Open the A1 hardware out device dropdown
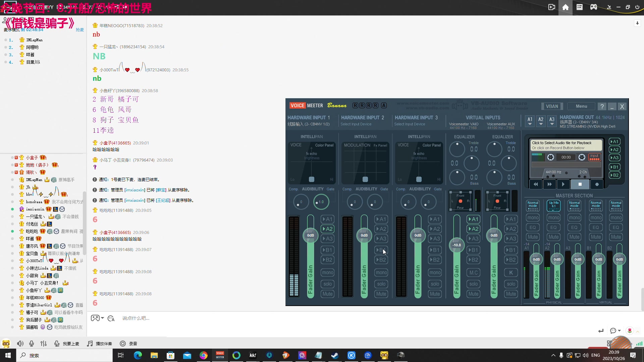 [x=530, y=121]
